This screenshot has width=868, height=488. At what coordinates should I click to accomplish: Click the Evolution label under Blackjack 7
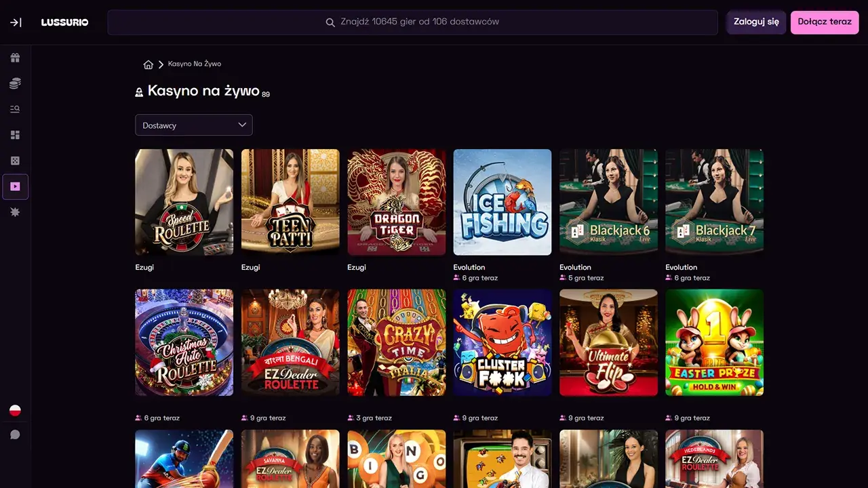click(x=682, y=267)
